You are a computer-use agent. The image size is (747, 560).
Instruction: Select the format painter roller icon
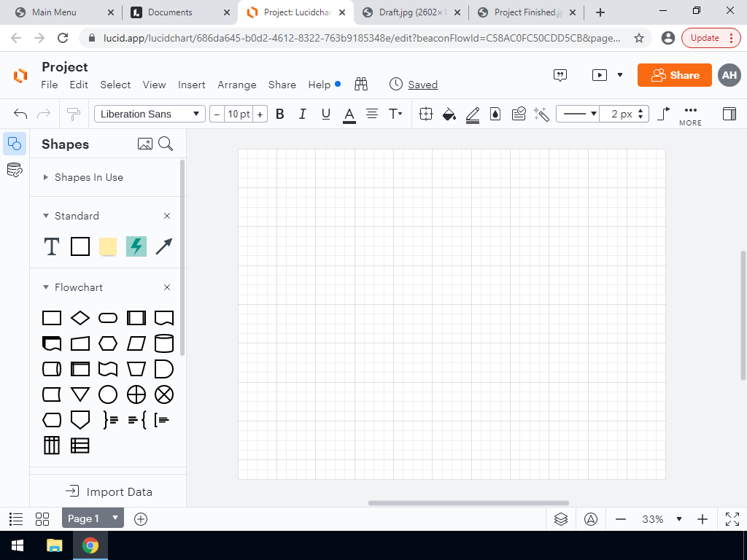tap(74, 114)
